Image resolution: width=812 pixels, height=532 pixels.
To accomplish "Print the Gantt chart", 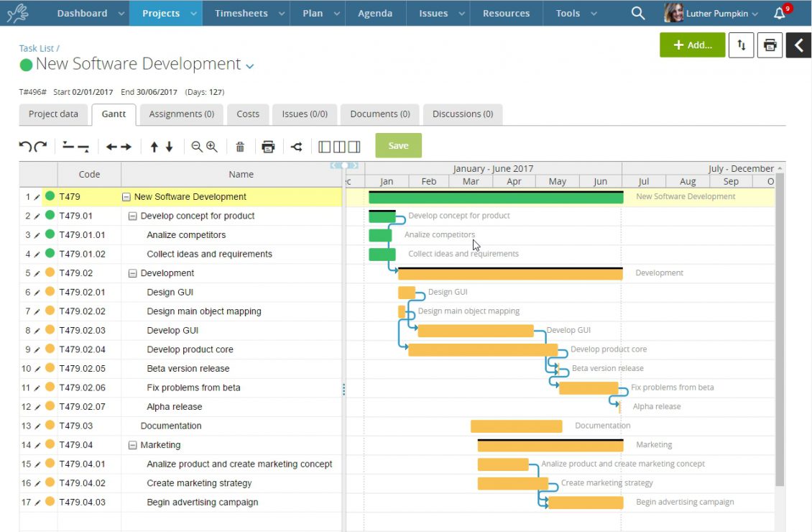I will coord(268,145).
